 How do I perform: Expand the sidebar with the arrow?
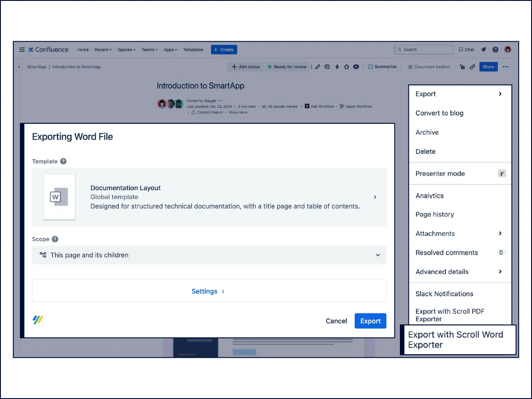[19, 67]
